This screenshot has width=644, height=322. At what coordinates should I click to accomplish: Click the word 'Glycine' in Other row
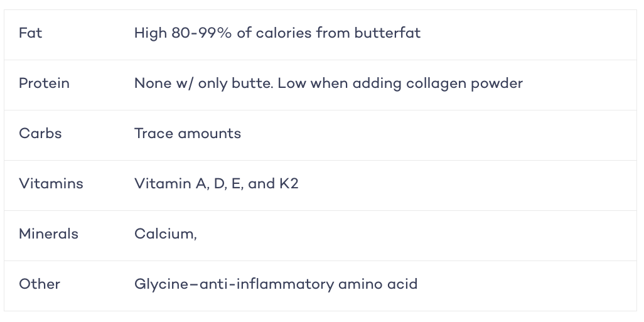coord(161,284)
